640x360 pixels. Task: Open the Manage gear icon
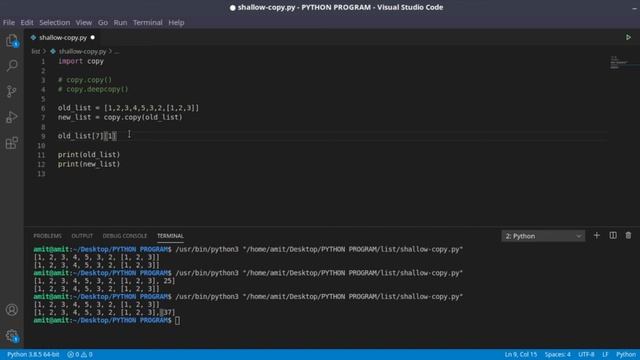point(12,336)
